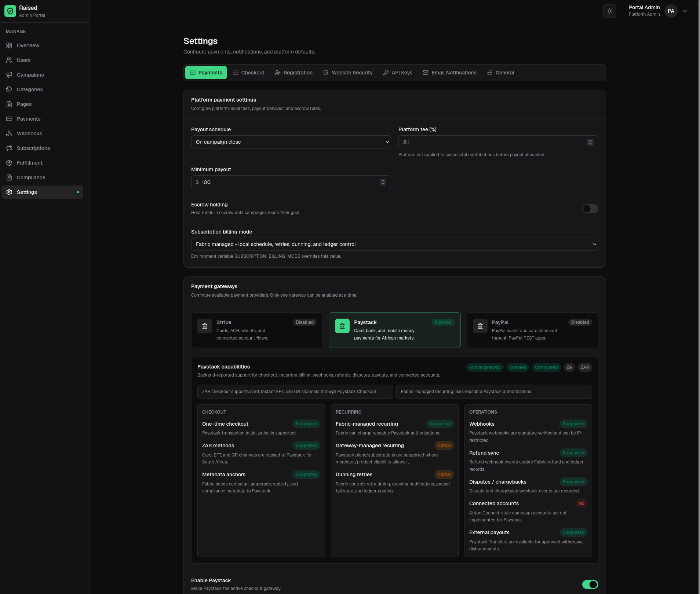Click the Raised shield logo icon
Image resolution: width=700 pixels, height=594 pixels.
(x=10, y=11)
